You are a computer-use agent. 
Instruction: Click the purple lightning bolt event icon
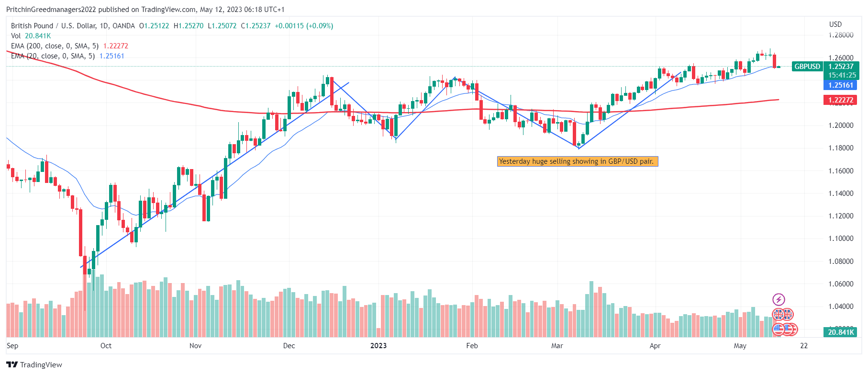pos(779,300)
